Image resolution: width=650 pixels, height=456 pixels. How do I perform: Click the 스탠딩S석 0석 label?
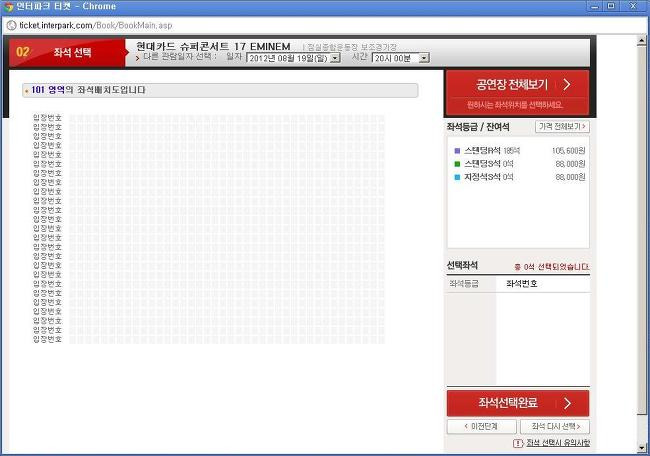489,164
